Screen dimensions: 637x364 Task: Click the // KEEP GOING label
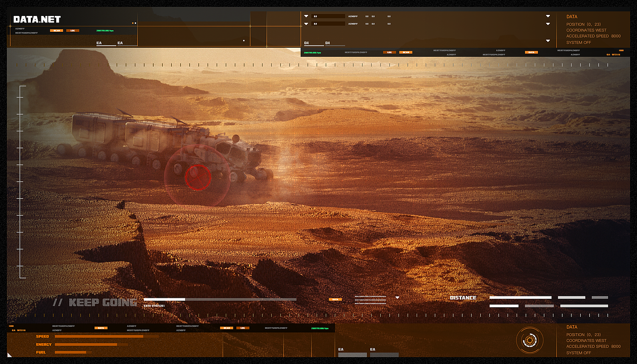tap(95, 302)
